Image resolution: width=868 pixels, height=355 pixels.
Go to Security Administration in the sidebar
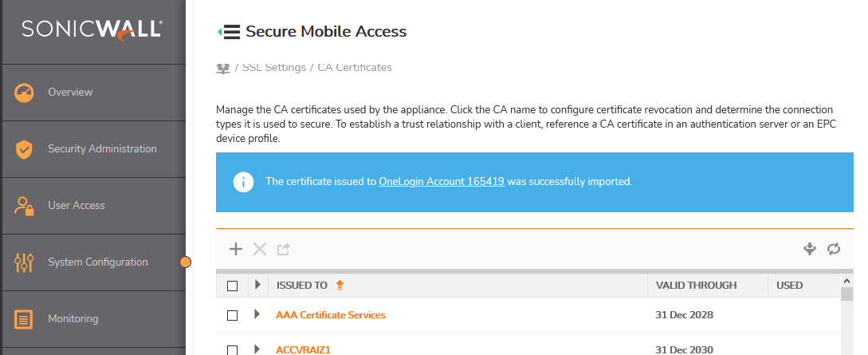102,149
